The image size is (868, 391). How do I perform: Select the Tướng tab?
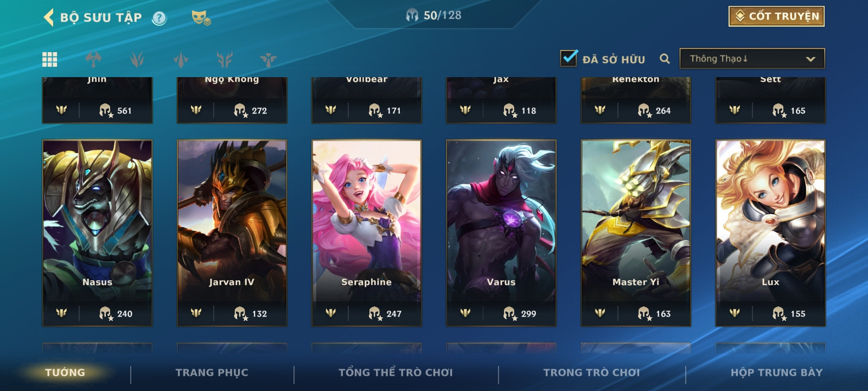[65, 373]
